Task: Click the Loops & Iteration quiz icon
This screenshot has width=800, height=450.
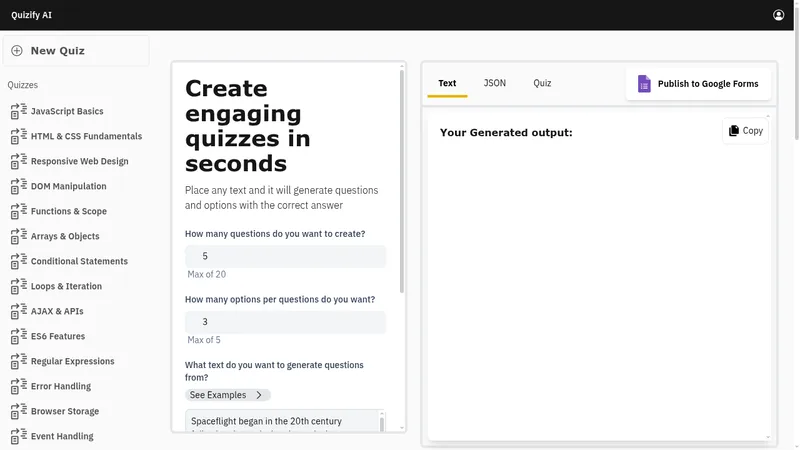Action: (x=19, y=286)
